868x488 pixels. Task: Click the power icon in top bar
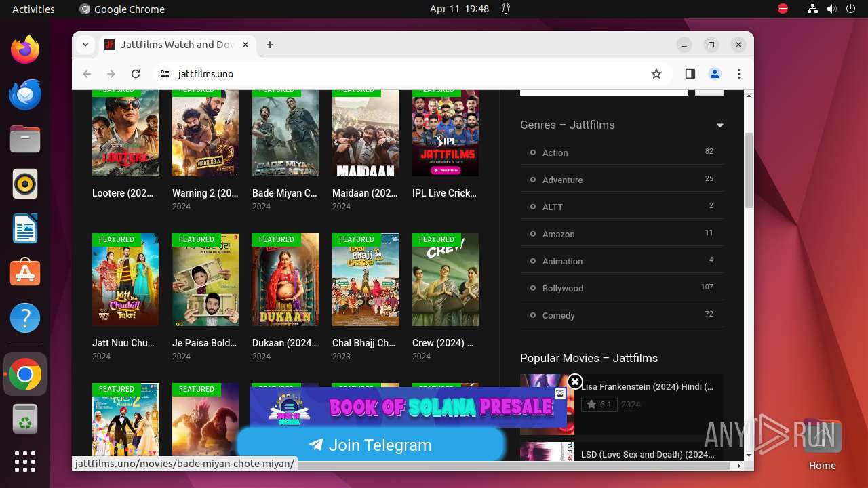(x=851, y=9)
